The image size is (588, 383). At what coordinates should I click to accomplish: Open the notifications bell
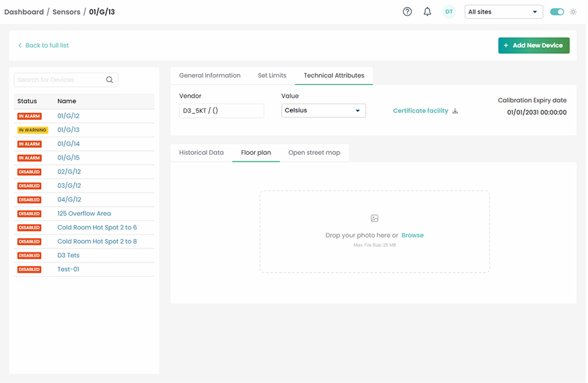[x=427, y=11]
